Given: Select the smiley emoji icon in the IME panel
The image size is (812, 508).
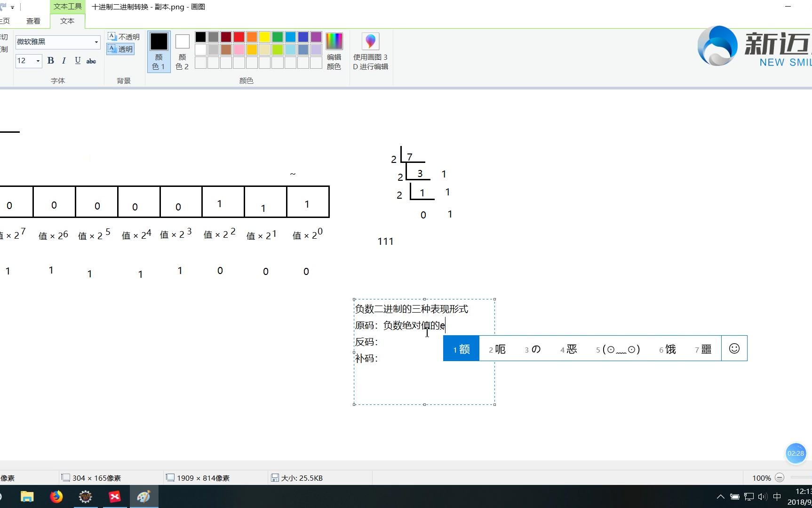Looking at the screenshot, I should pos(734,348).
